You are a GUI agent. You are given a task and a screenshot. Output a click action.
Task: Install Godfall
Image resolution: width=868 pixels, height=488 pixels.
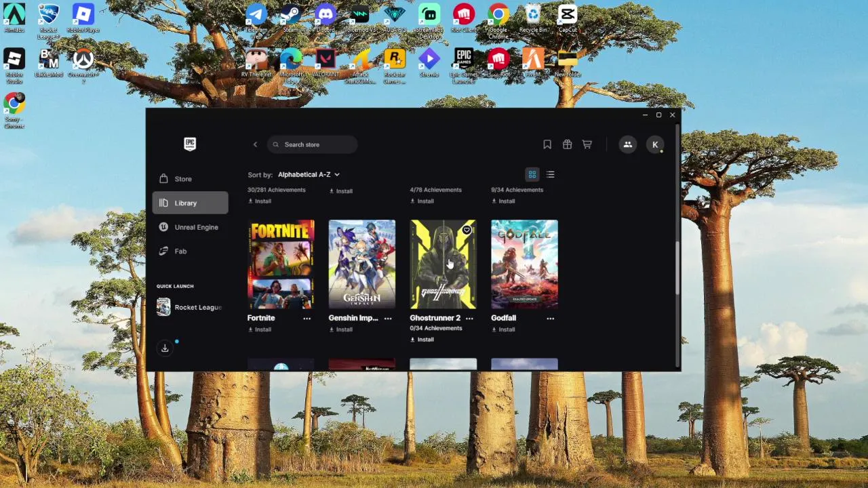(x=503, y=329)
